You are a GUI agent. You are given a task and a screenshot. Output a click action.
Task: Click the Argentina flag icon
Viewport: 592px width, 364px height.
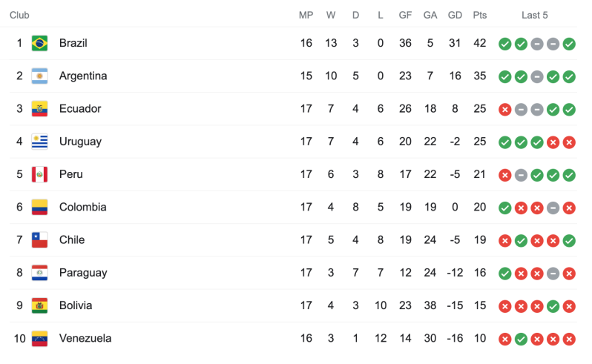point(39,76)
